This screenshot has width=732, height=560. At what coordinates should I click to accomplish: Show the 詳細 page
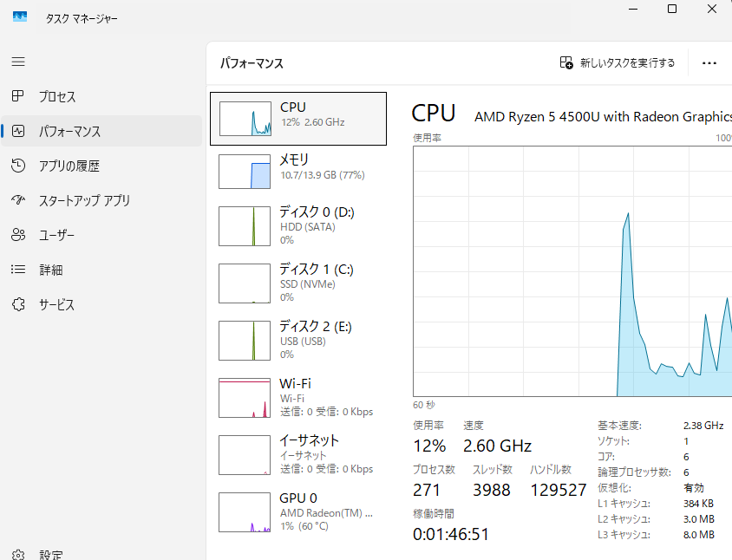tap(101, 270)
